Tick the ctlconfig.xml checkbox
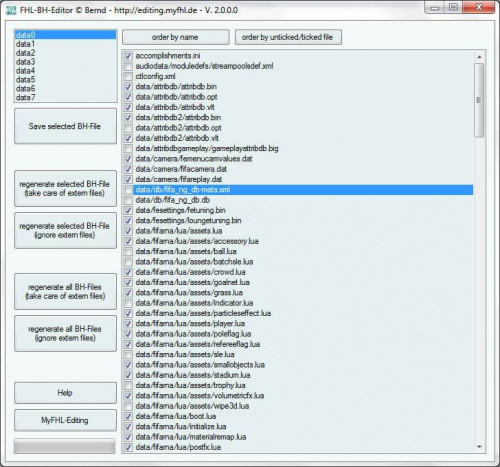The height and width of the screenshot is (467, 500). point(128,76)
